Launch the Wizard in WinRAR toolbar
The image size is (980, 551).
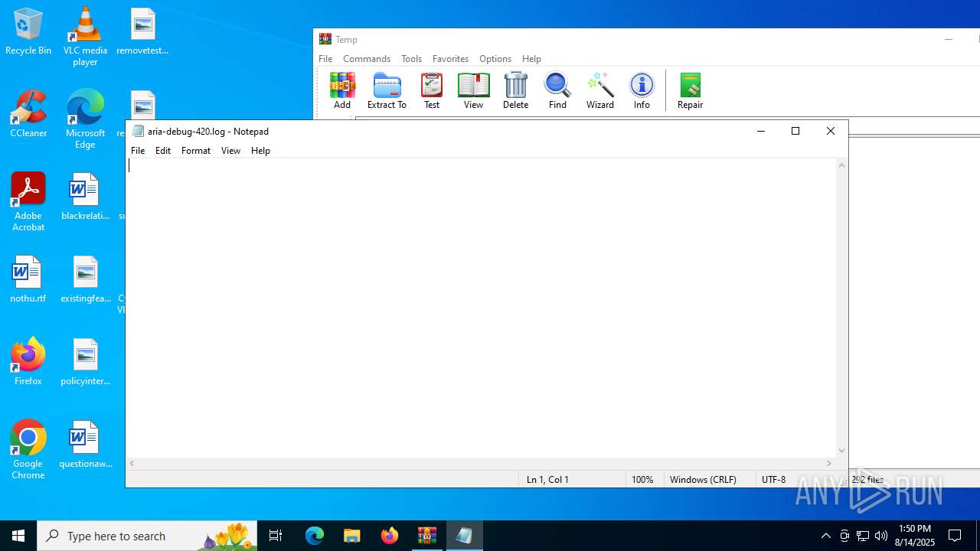point(600,91)
